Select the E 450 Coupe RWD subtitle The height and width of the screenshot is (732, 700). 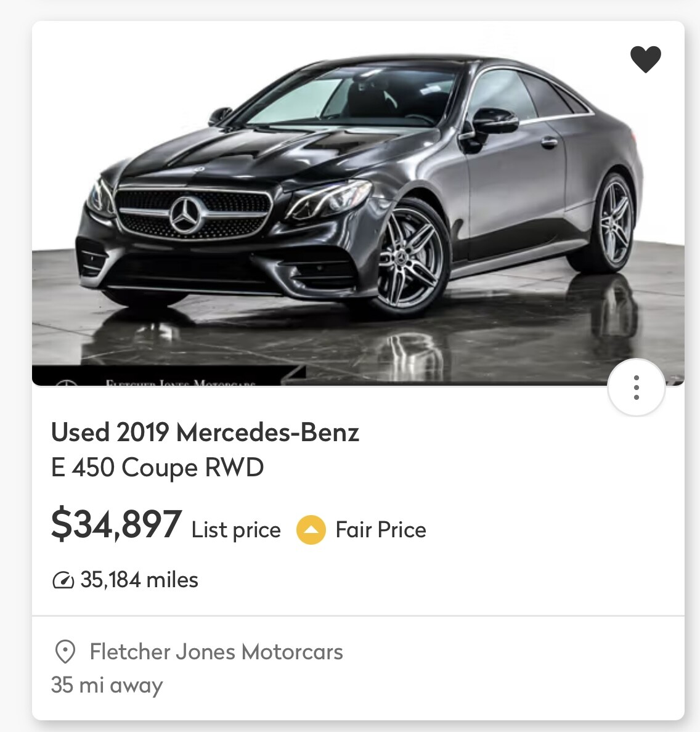[157, 468]
